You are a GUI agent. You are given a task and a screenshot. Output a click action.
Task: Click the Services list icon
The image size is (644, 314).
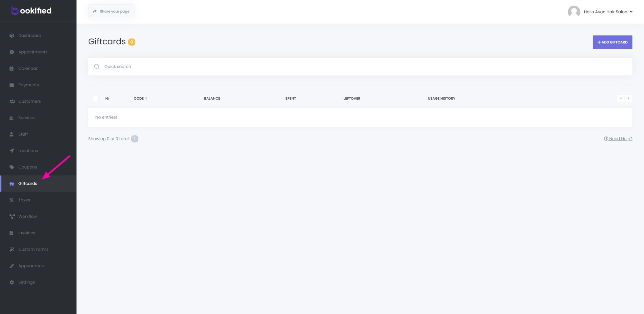pyautogui.click(x=12, y=118)
